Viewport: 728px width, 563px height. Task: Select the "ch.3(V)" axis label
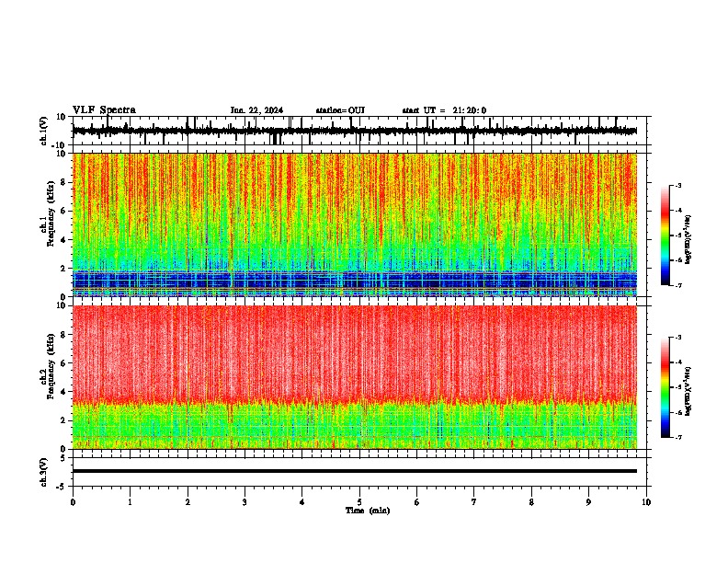(x=44, y=472)
